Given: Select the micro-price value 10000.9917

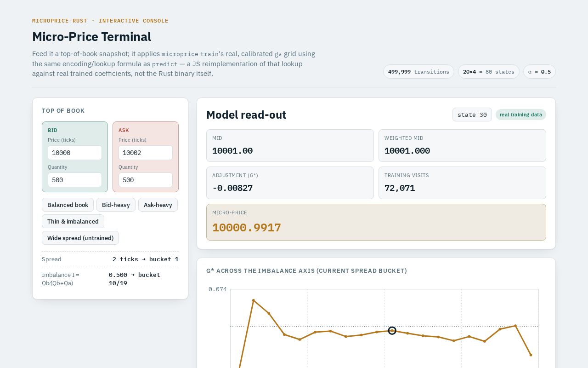Looking at the screenshot, I should click(247, 228).
